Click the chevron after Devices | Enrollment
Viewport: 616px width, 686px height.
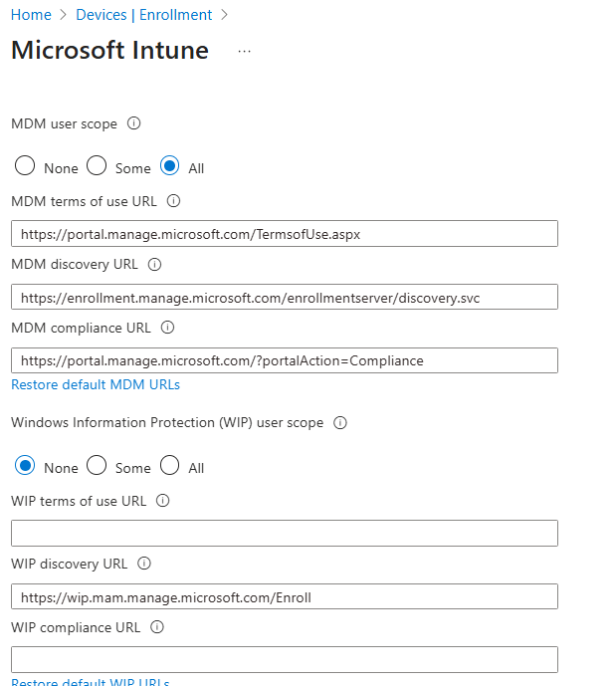tap(224, 15)
